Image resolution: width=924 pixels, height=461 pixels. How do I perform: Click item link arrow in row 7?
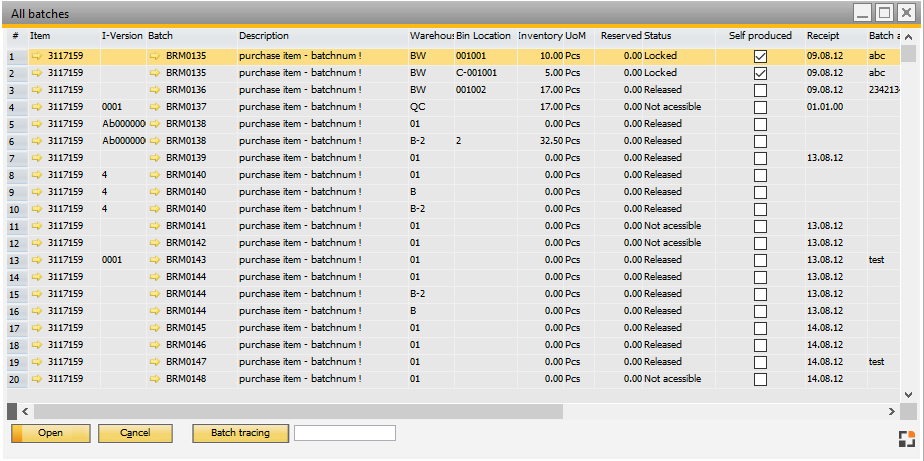coord(37,158)
